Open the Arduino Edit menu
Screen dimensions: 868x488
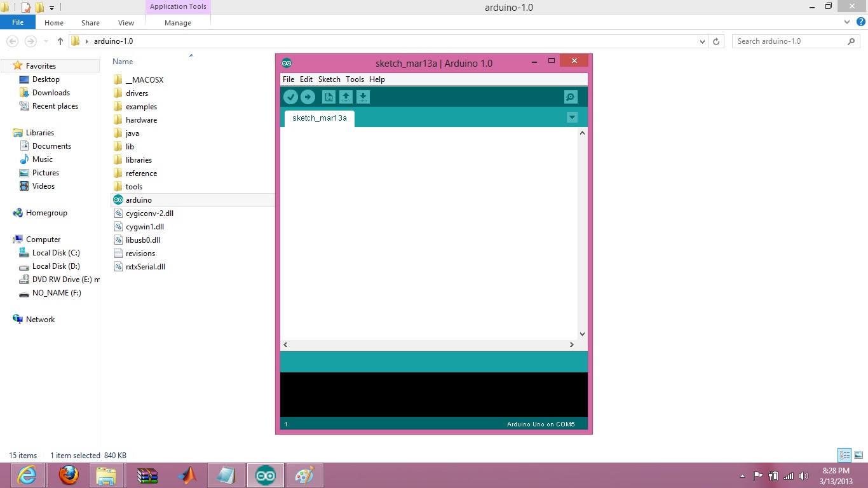306,79
